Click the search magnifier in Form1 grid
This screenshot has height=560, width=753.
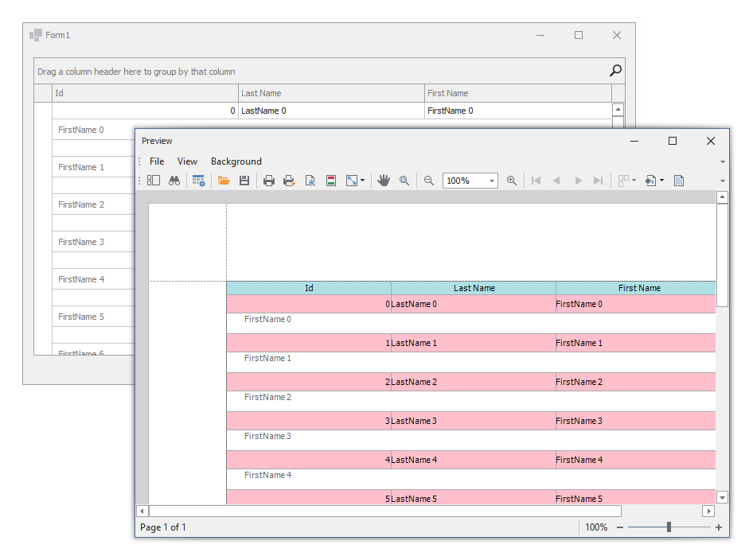tap(615, 71)
